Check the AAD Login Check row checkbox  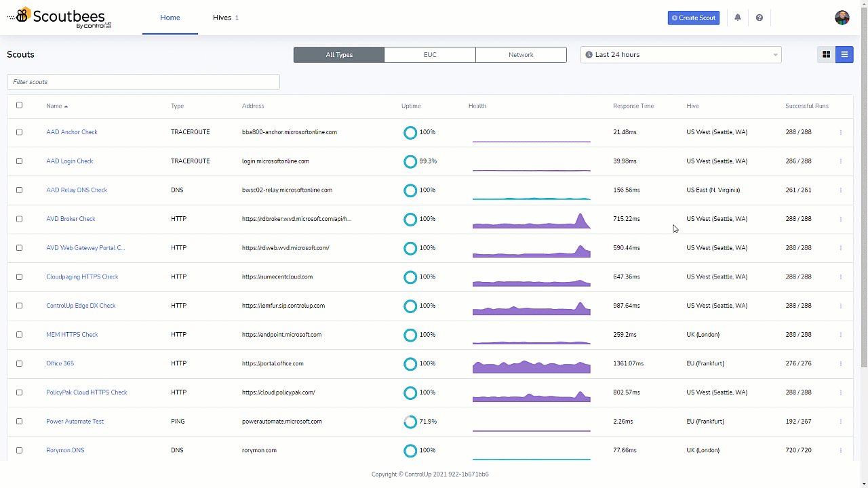(x=19, y=161)
